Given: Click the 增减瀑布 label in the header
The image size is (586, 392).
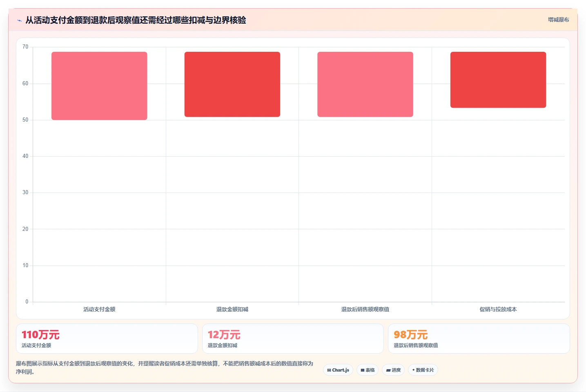Looking at the screenshot, I should click(558, 20).
